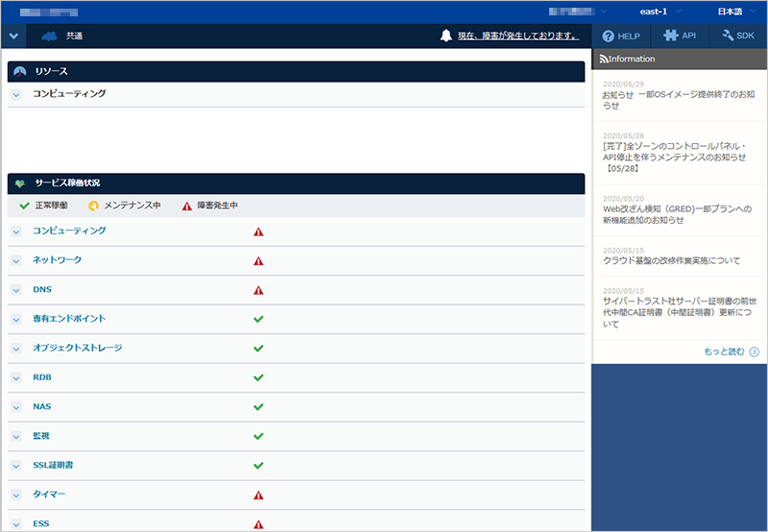The height and width of the screenshot is (532, 768).
Task: Open the API menu item
Action: point(681,36)
